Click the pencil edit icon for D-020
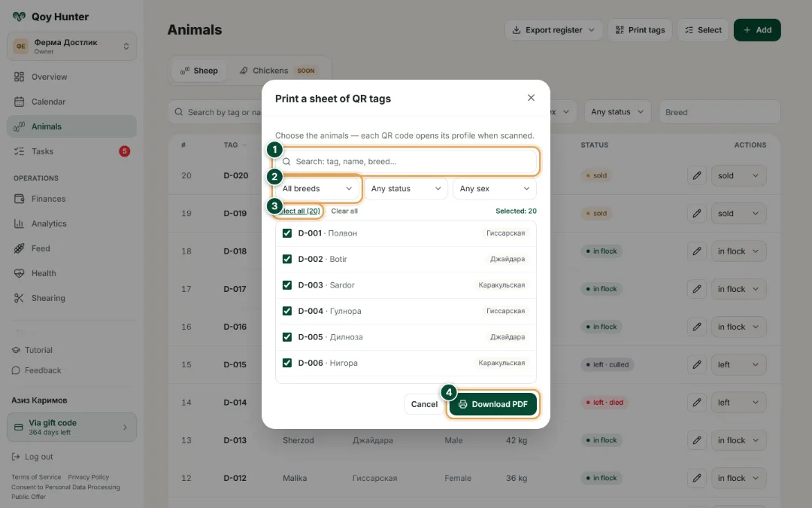The height and width of the screenshot is (508, 812). pyautogui.click(x=696, y=175)
